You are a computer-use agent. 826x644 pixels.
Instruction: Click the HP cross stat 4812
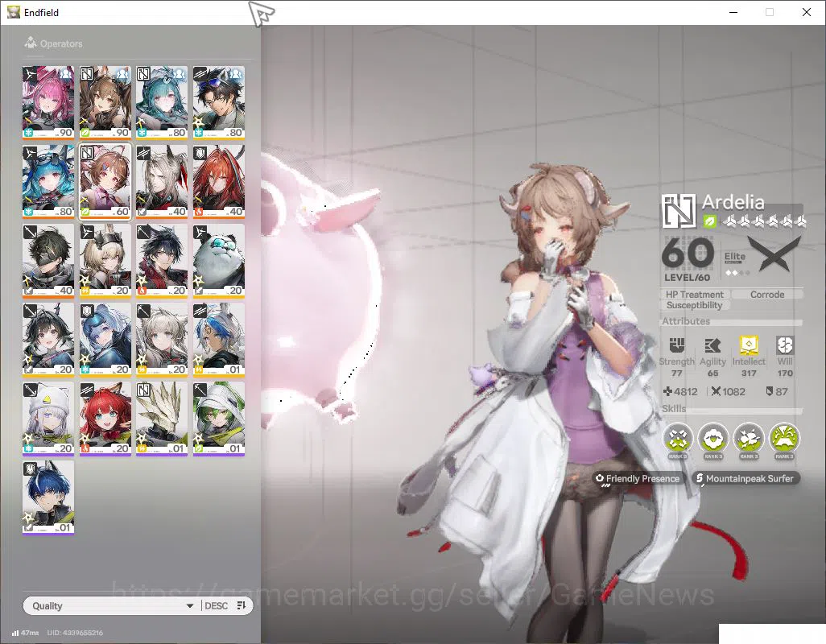680,391
